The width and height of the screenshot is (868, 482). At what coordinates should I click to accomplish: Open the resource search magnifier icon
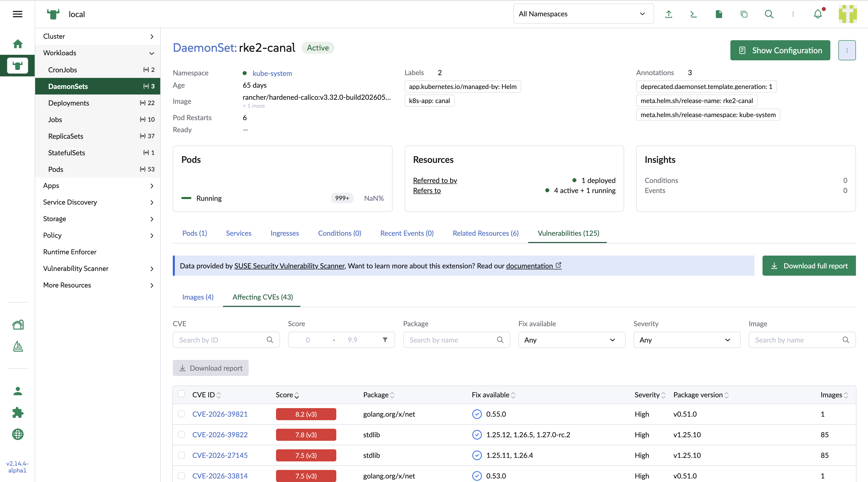(x=769, y=14)
